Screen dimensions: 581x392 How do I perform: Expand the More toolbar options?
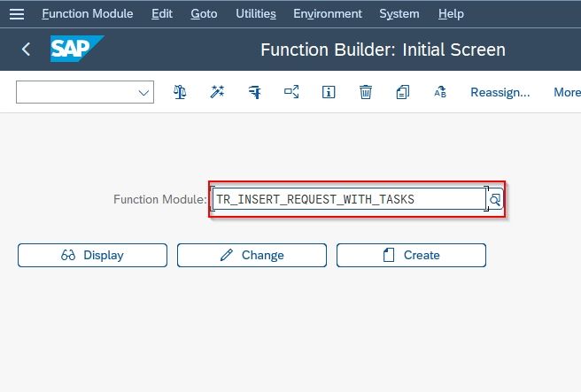(x=567, y=92)
